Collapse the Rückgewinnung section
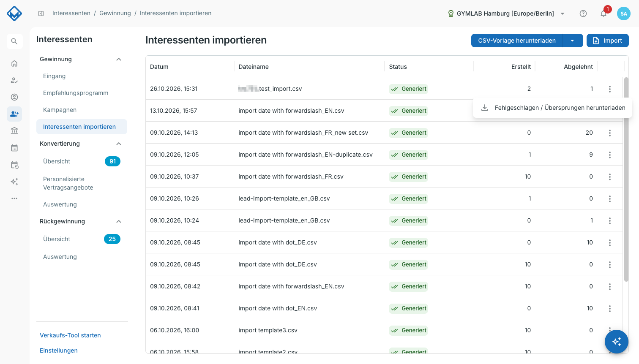This screenshot has height=364, width=639. point(119,221)
